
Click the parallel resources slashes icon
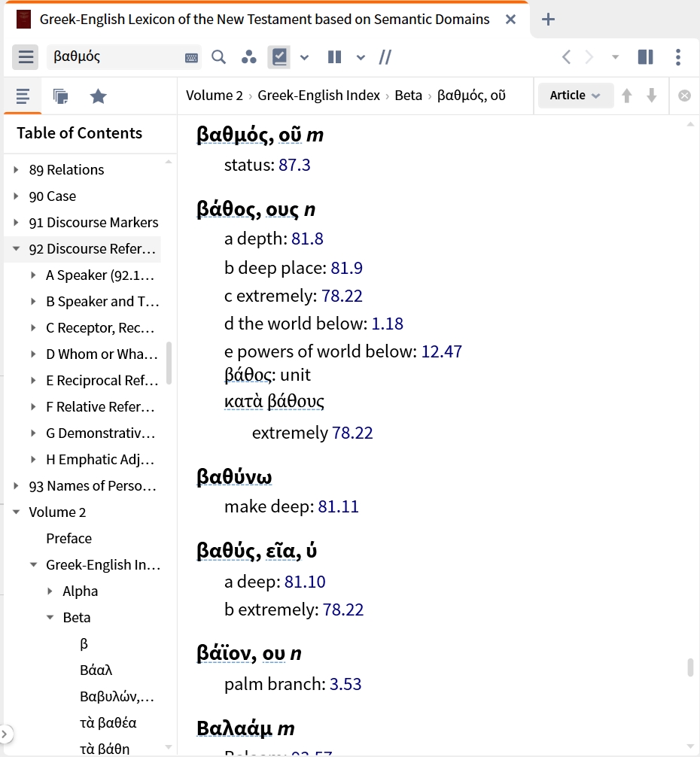click(x=385, y=57)
